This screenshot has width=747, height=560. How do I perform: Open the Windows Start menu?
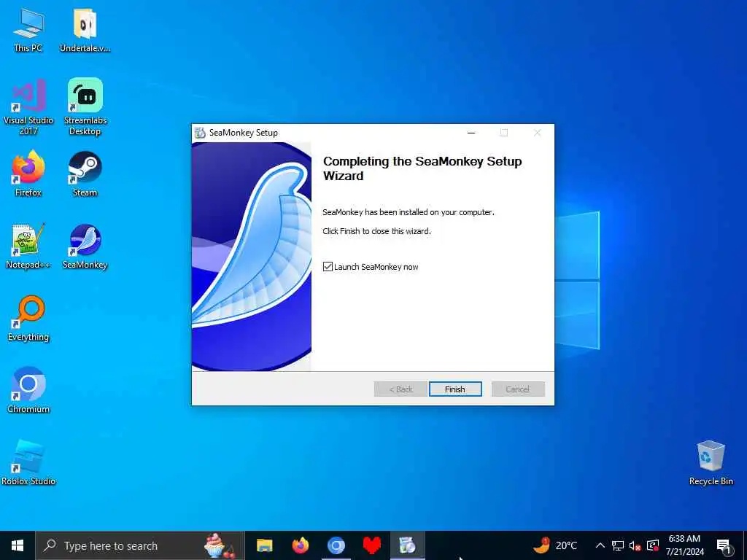pos(18,545)
